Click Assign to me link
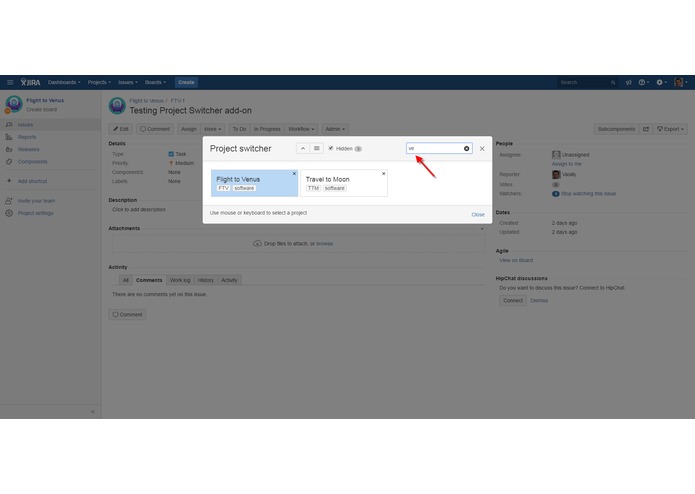The width and height of the screenshot is (695, 494). (566, 164)
